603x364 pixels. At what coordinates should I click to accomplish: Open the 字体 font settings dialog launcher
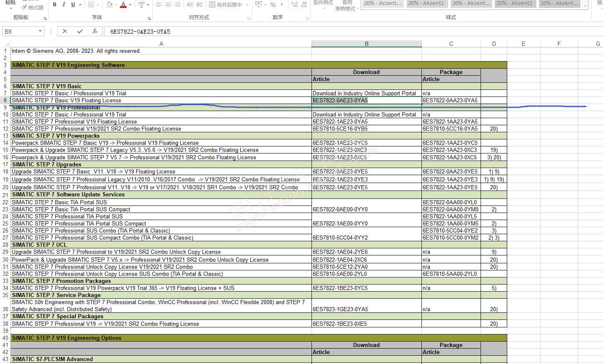(149, 18)
